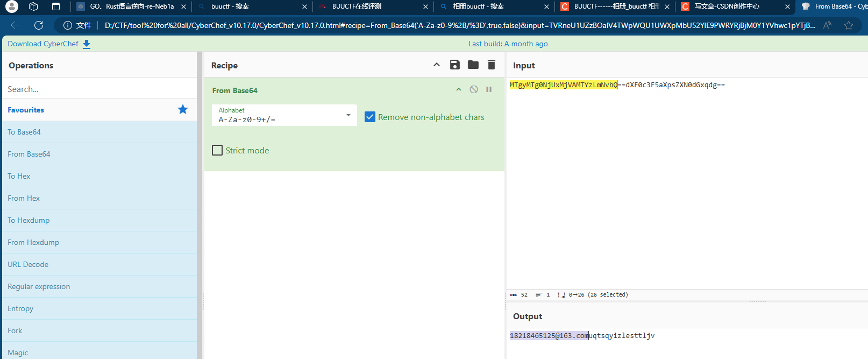Disable the From Base64 operation
868x359 pixels.
click(x=473, y=89)
